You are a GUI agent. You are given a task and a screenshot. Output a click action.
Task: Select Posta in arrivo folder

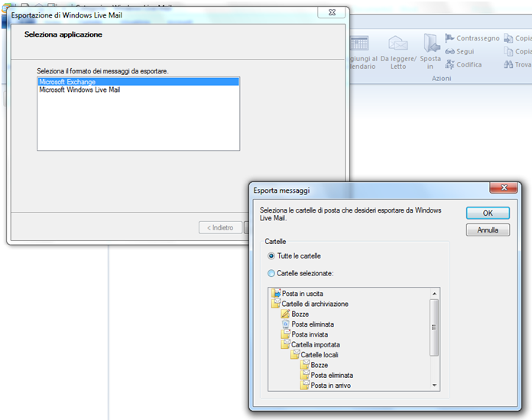coord(330,386)
